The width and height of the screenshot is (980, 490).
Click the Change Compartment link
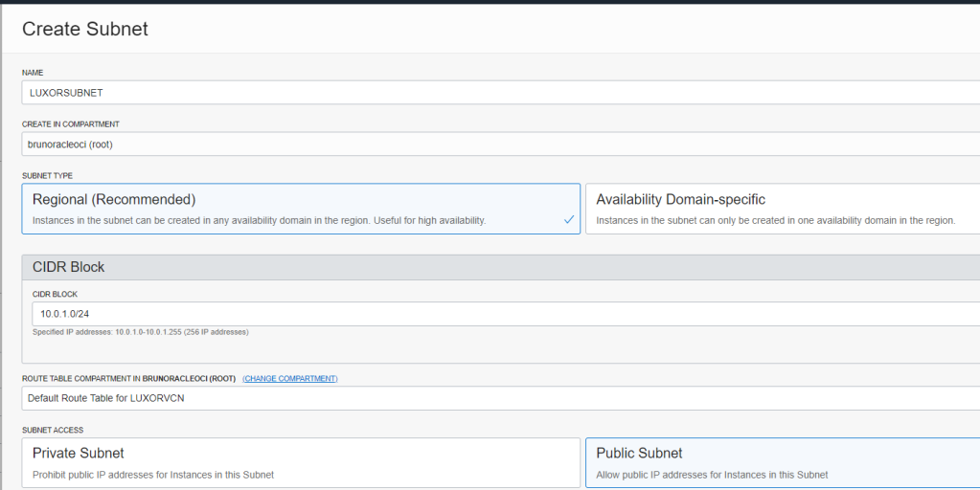pyautogui.click(x=290, y=379)
